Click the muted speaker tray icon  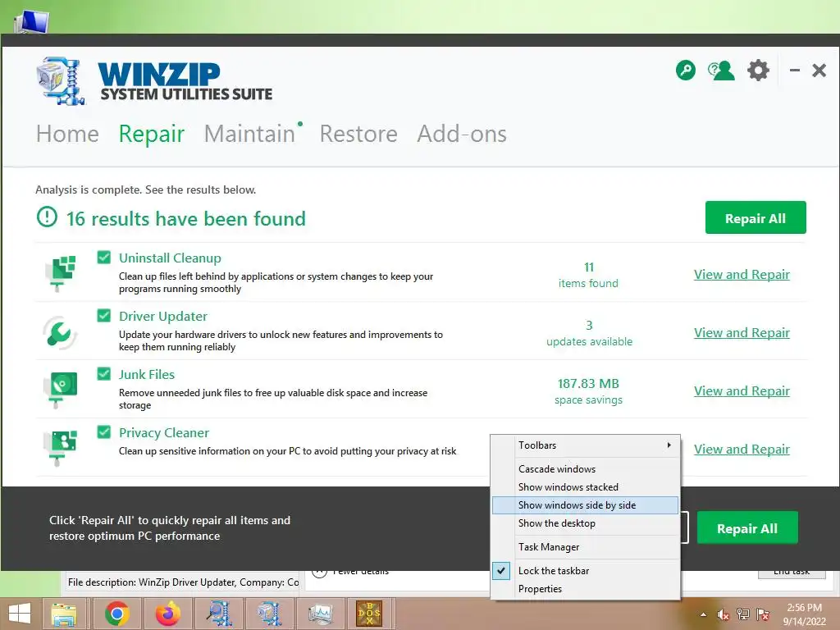click(x=724, y=614)
